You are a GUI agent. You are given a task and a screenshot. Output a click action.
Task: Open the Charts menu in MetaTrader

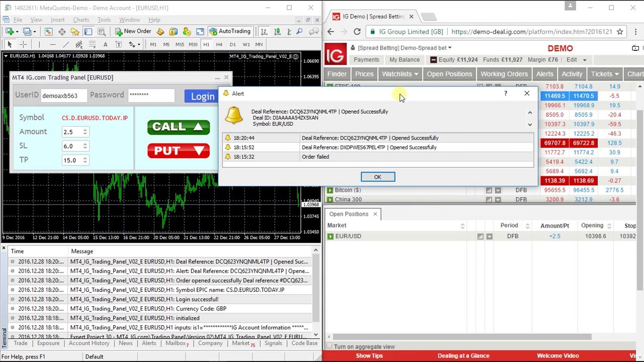point(81,20)
